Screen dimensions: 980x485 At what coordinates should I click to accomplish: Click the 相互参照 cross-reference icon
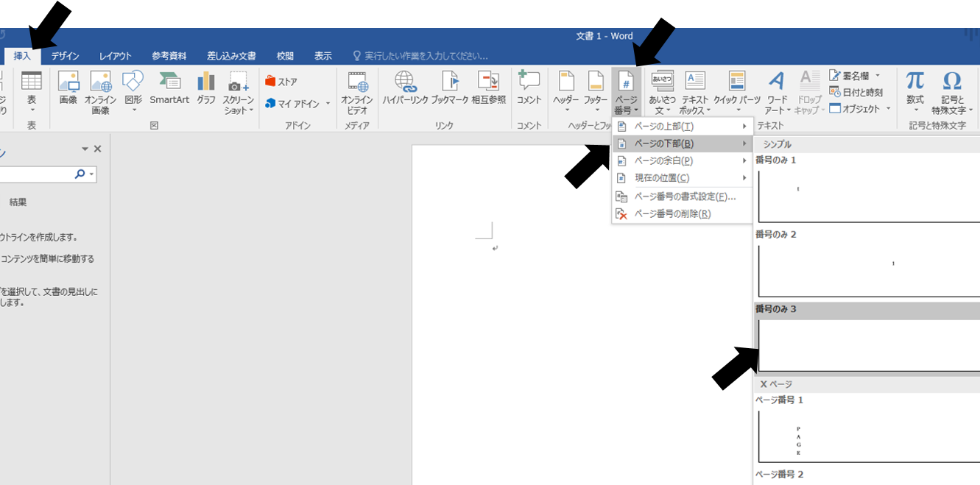click(489, 88)
